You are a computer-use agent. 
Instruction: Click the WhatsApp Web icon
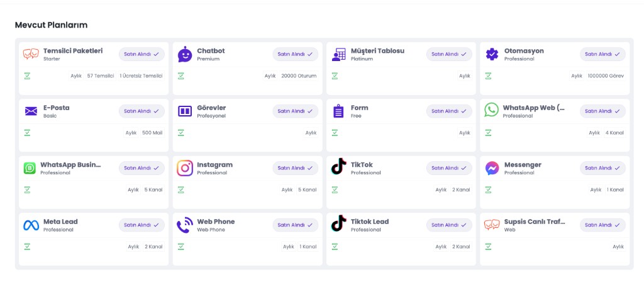pos(491,110)
